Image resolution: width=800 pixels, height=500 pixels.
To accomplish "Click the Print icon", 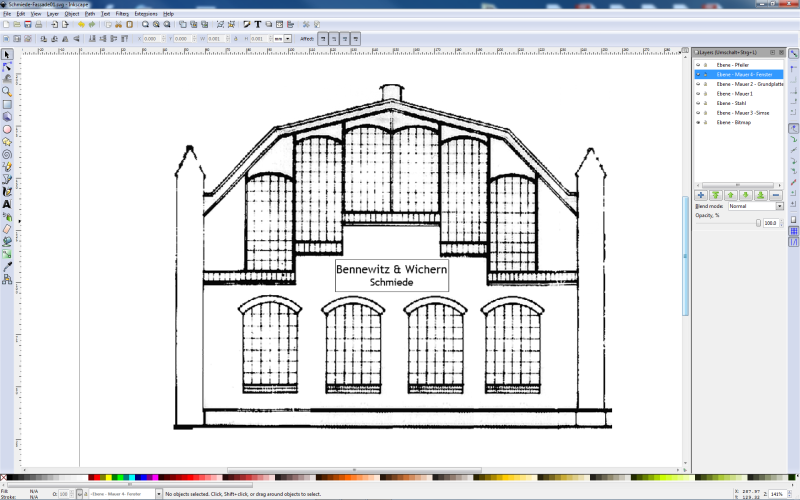I will pos(39,24).
